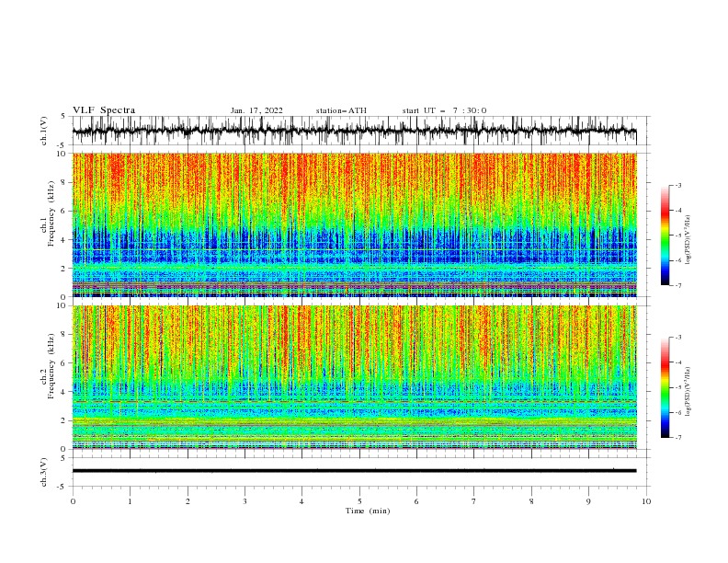Click the upper PSD color scale bar
This screenshot has height=563, width=728.
pyautogui.click(x=665, y=236)
